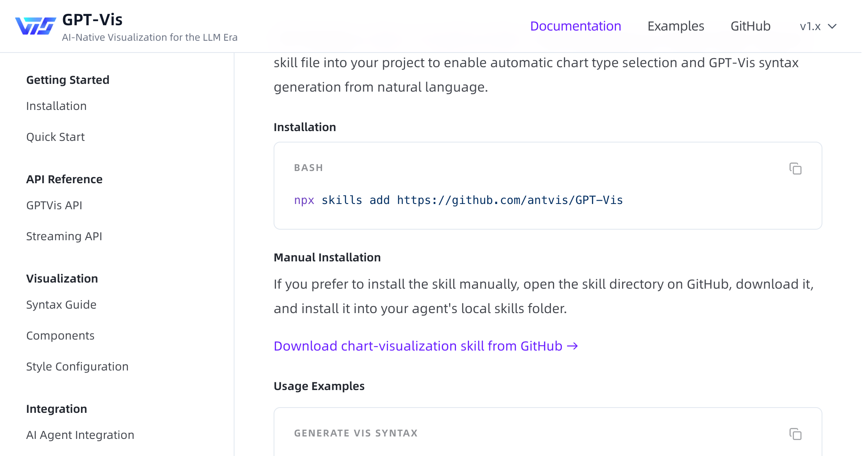
Task: Open the GPTVis API reference page
Action: point(54,205)
